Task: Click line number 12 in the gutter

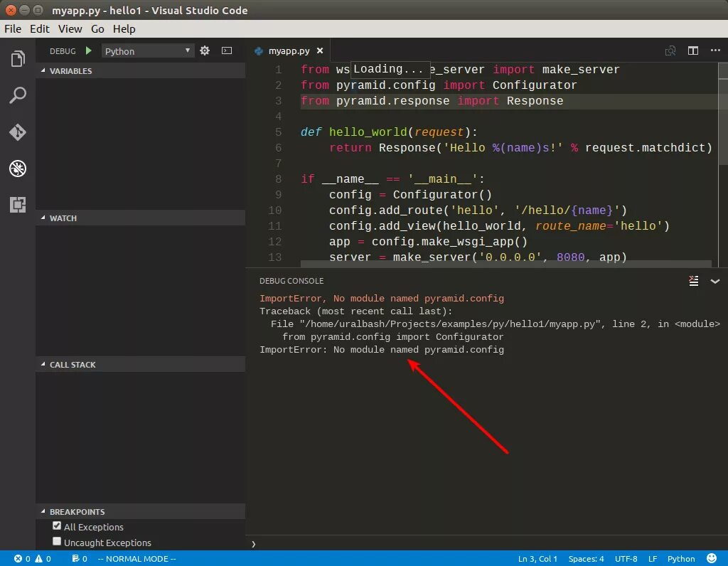Action: click(275, 242)
